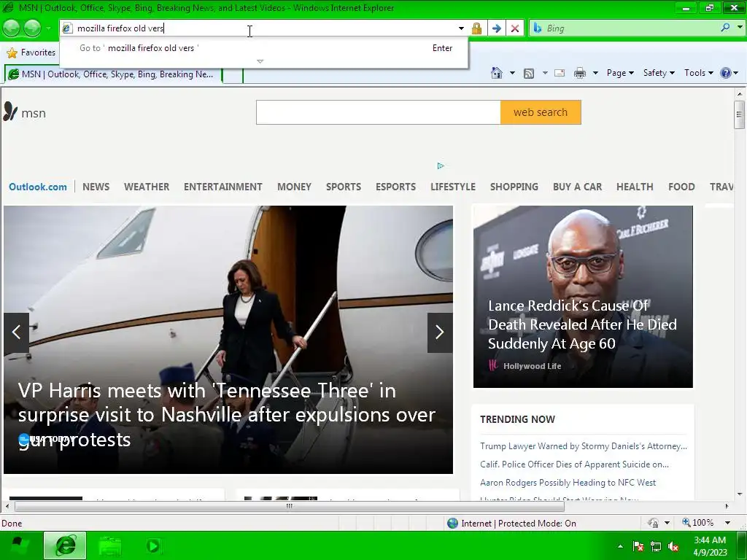Open the Print options dropdown arrow
Viewport: 747px width, 560px height.
coord(595,73)
